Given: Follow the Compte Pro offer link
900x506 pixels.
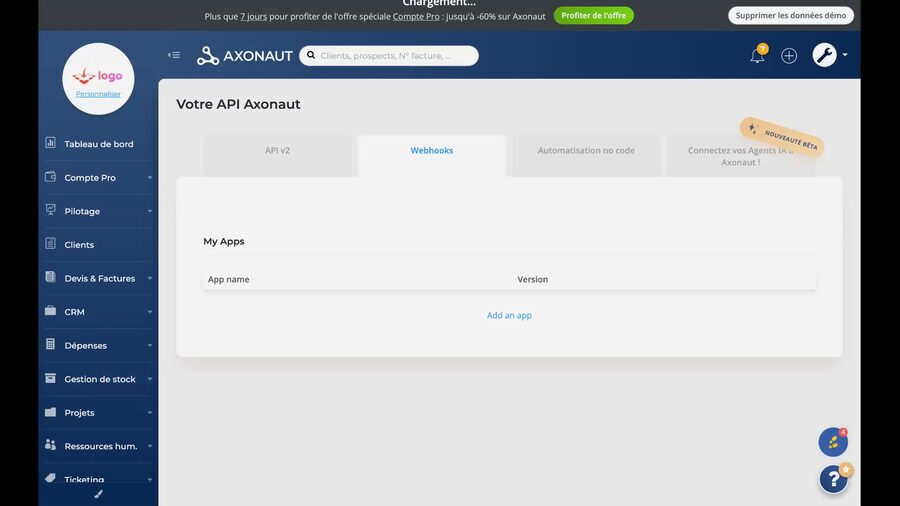Looking at the screenshot, I should [x=416, y=16].
